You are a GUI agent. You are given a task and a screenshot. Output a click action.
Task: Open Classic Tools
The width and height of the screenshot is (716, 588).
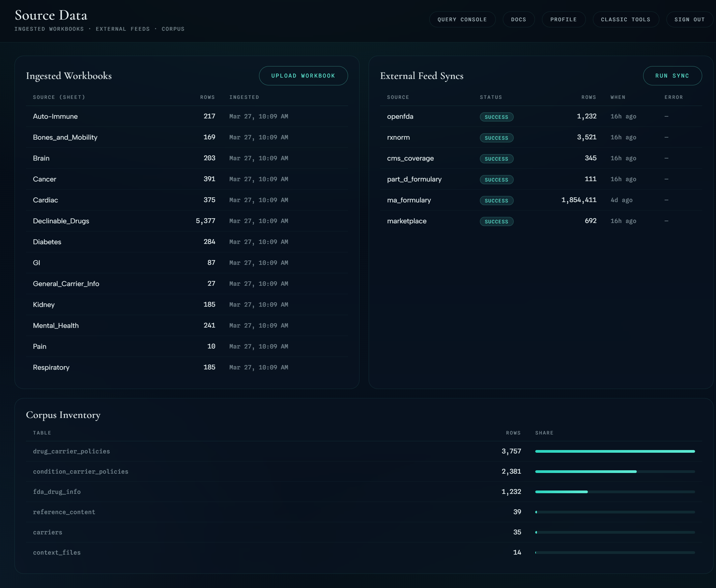(626, 20)
